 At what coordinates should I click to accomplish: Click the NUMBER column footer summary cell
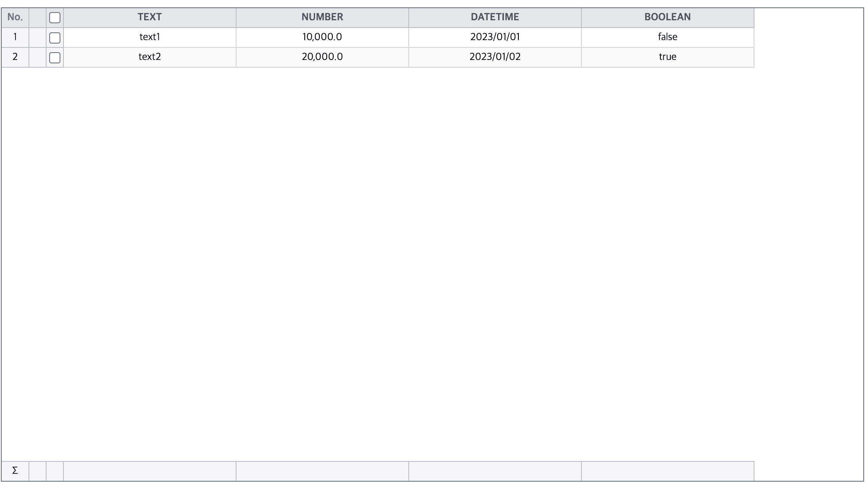(322, 471)
